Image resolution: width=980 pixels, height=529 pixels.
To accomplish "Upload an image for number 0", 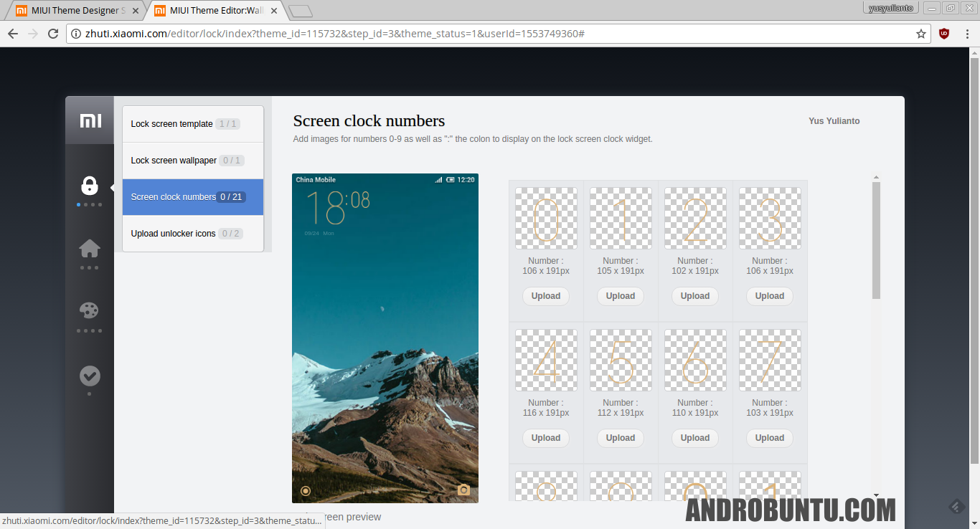I will point(545,296).
